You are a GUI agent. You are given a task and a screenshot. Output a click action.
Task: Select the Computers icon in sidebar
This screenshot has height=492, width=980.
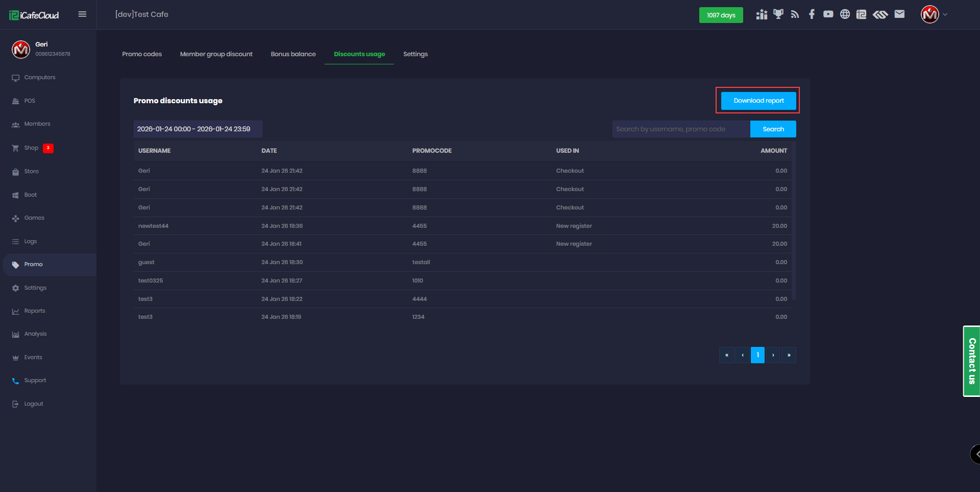click(15, 77)
